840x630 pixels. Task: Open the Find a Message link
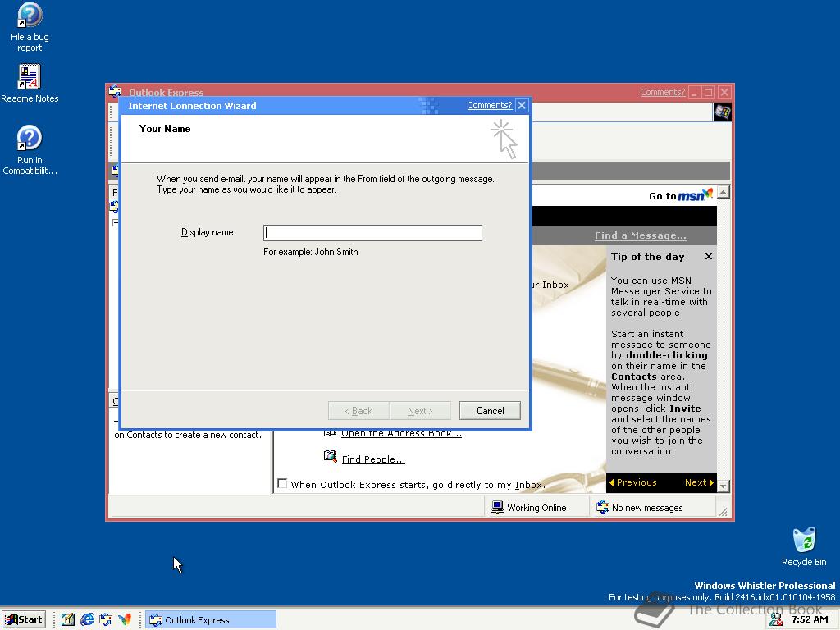point(640,235)
